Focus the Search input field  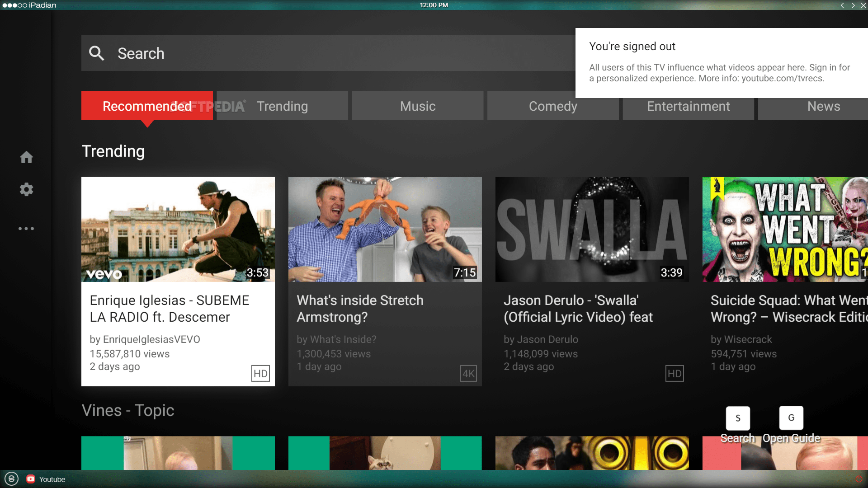point(328,53)
